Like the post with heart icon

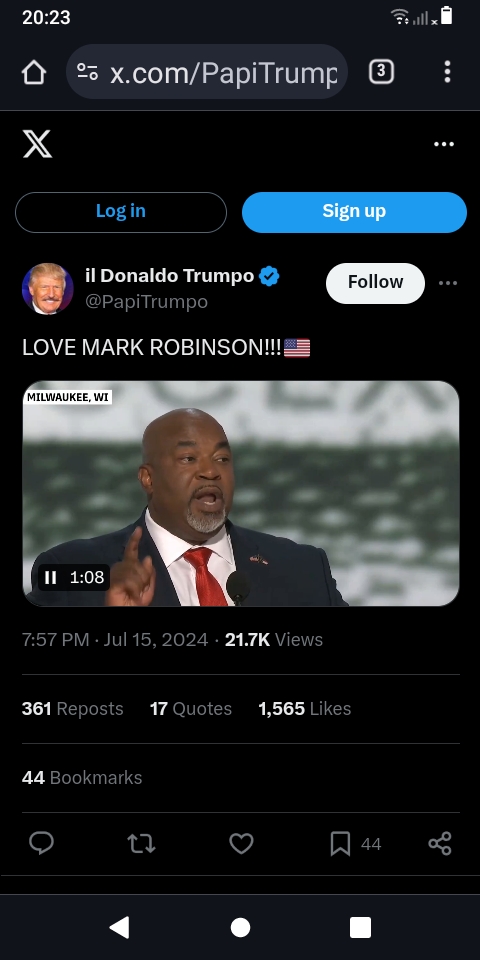(241, 844)
